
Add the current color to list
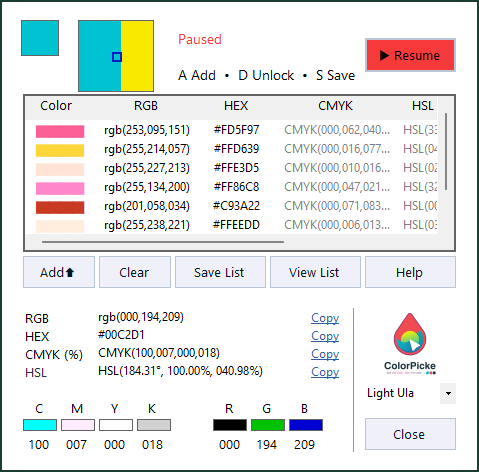pos(59,272)
